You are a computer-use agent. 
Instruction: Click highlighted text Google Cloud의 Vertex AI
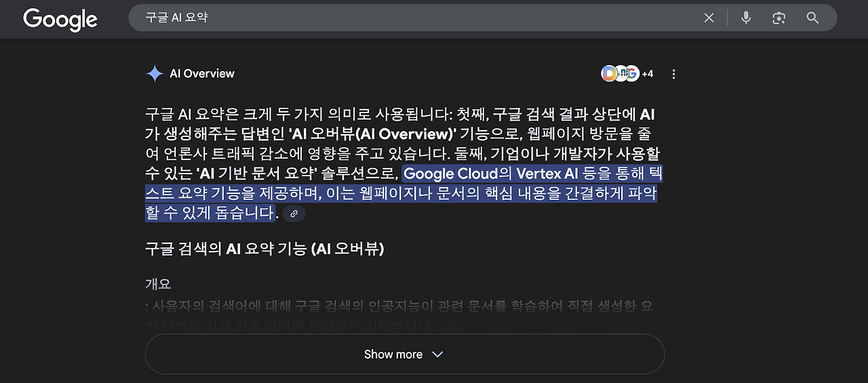click(491, 174)
